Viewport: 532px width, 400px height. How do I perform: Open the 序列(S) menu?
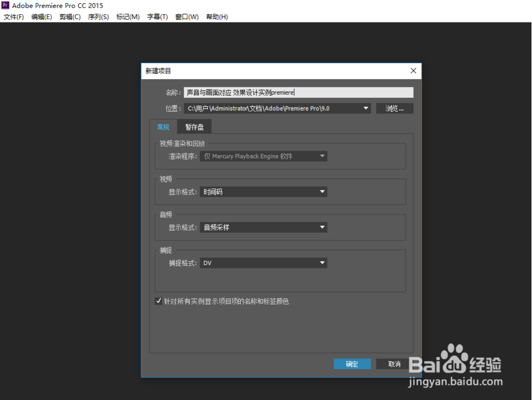(98, 16)
